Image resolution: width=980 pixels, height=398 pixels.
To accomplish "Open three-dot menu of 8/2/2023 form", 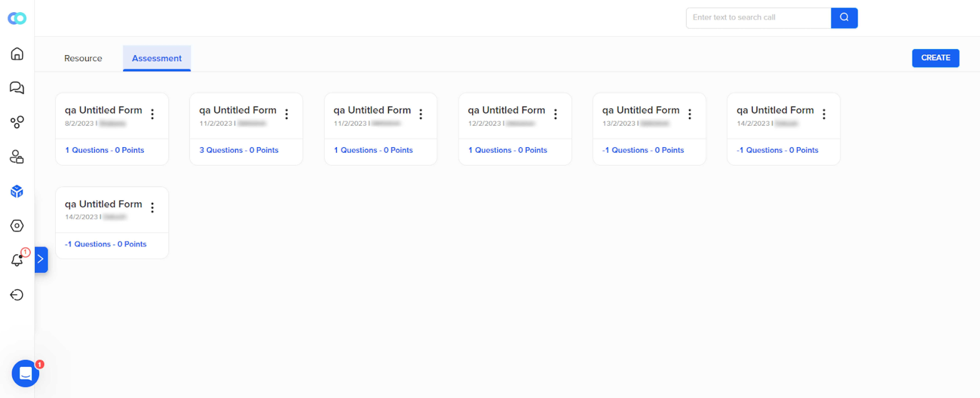I will point(152,114).
